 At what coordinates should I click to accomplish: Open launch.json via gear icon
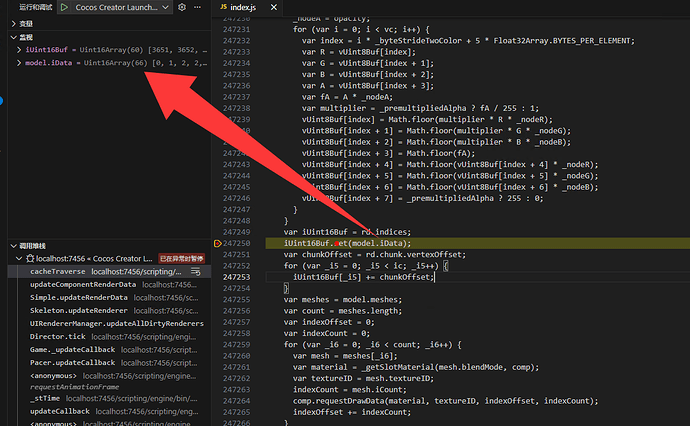(182, 7)
